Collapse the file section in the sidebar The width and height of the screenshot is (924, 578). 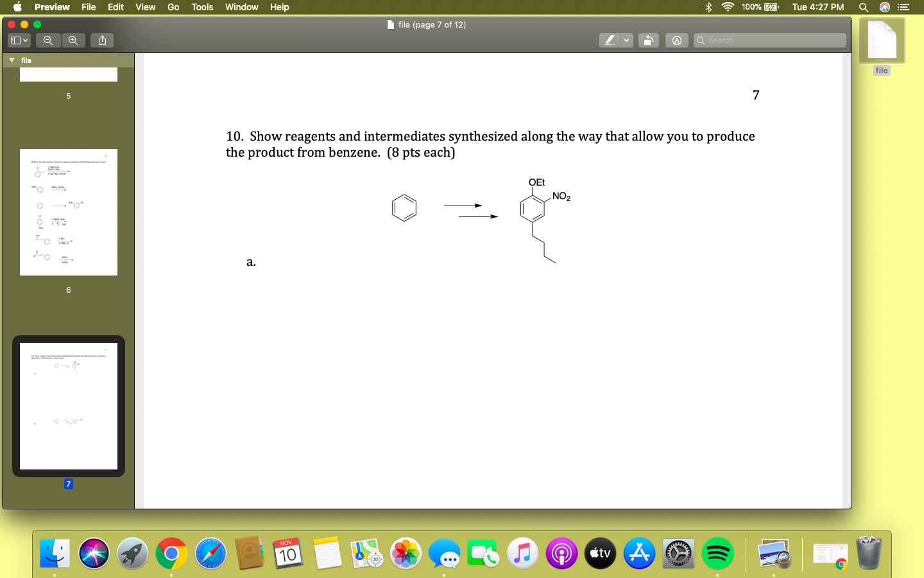pos(11,60)
